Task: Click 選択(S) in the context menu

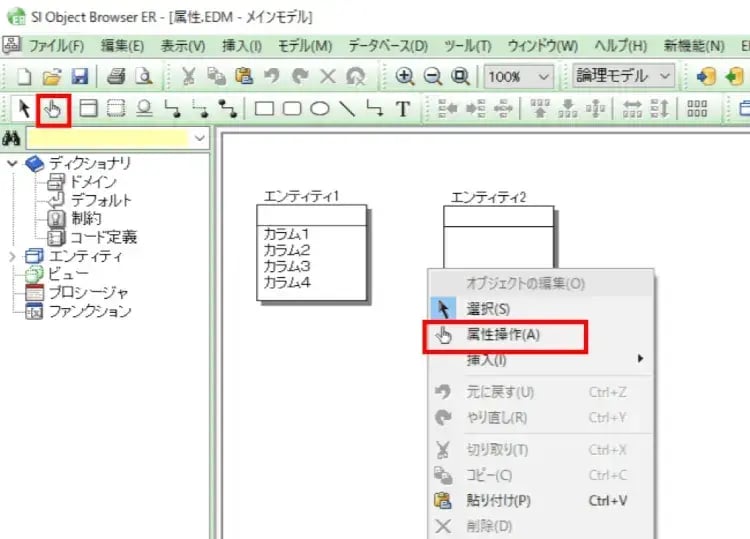Action: pyautogui.click(x=488, y=310)
